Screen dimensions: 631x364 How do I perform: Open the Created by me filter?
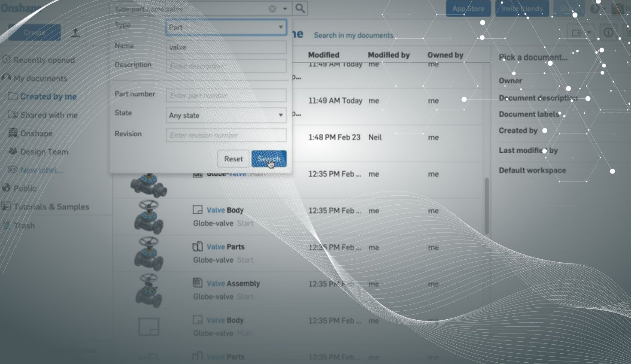48,97
